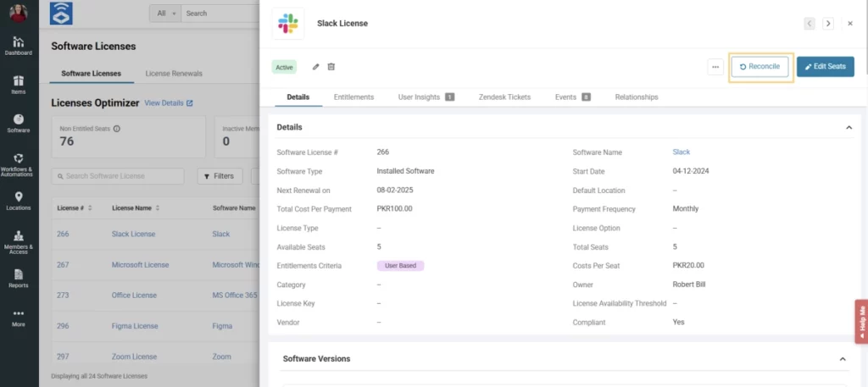Switch to the Entitlements tab
Screen dimensions: 868x387
tap(353, 97)
